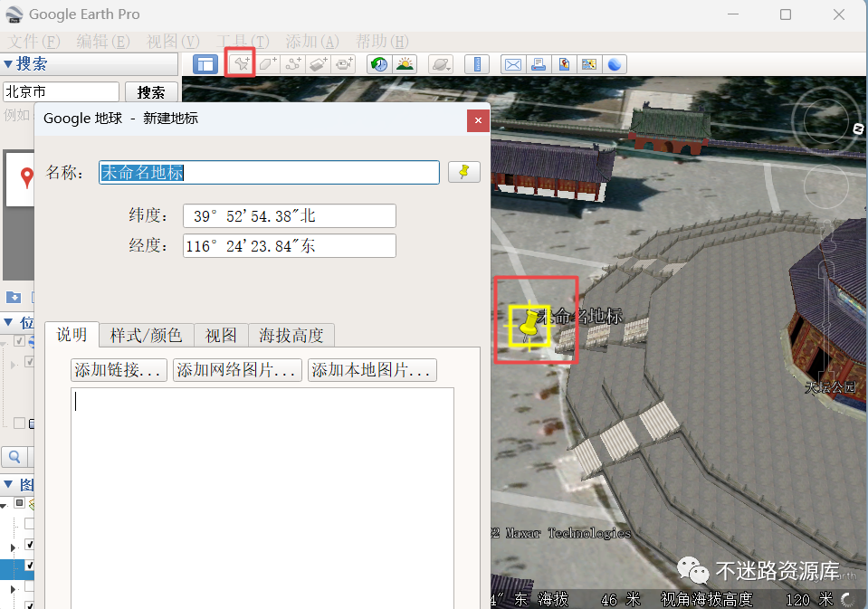Click the Email envelope icon
Screen dimensions: 868x609
pos(513,64)
